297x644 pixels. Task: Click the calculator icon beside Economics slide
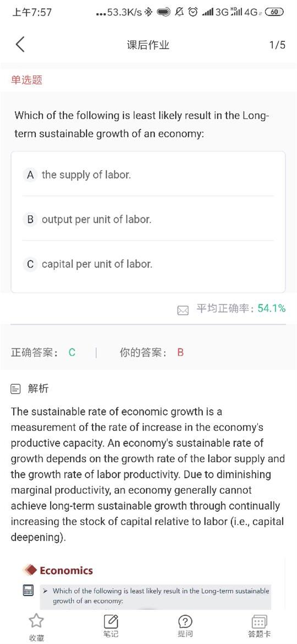point(28,591)
